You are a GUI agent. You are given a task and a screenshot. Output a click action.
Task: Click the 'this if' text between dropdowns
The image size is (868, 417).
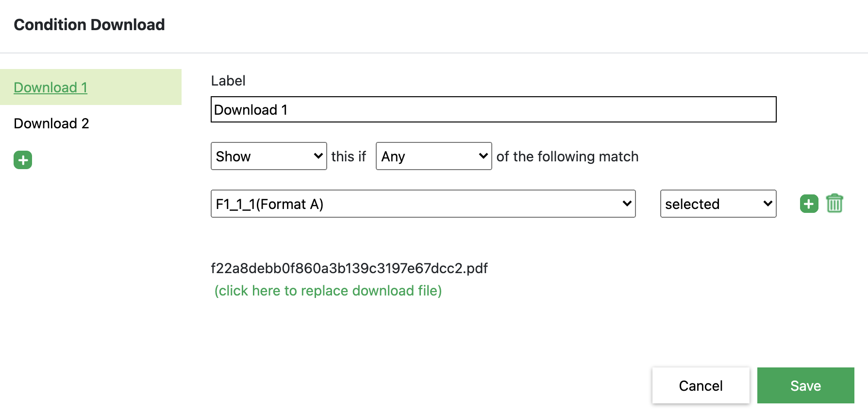(x=349, y=156)
